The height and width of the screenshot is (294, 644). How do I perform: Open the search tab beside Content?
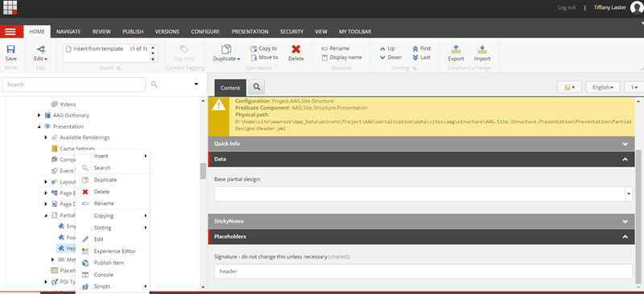coord(257,87)
